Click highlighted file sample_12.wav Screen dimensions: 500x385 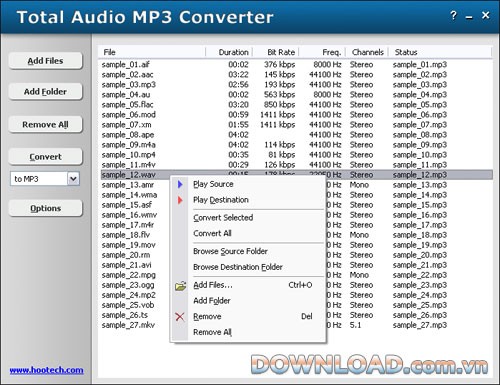(x=128, y=175)
